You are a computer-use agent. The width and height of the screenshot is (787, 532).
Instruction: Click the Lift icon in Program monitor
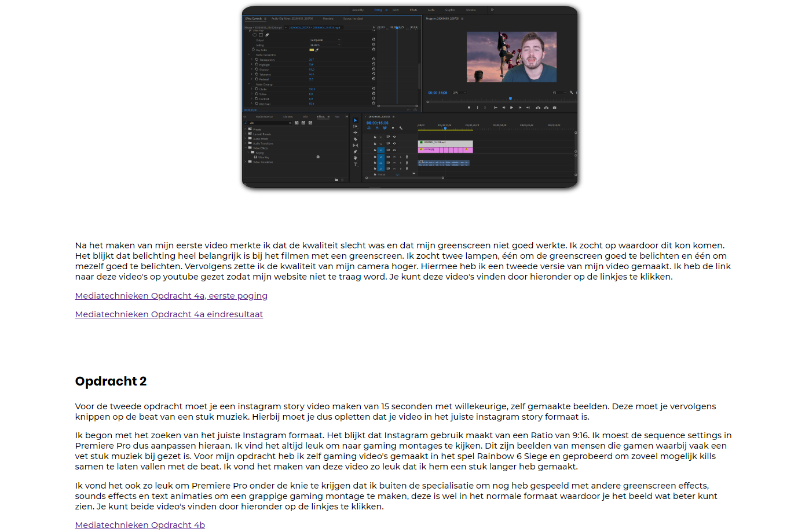538,108
